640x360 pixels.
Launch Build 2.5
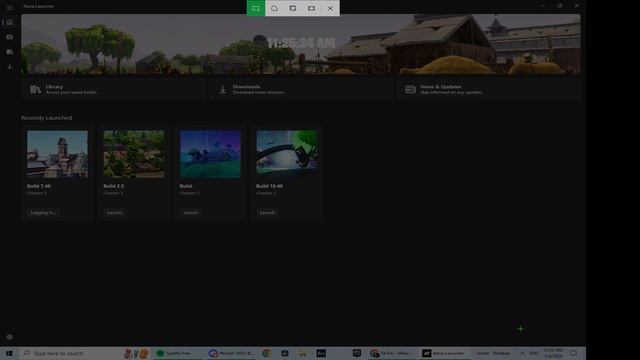[x=114, y=212]
